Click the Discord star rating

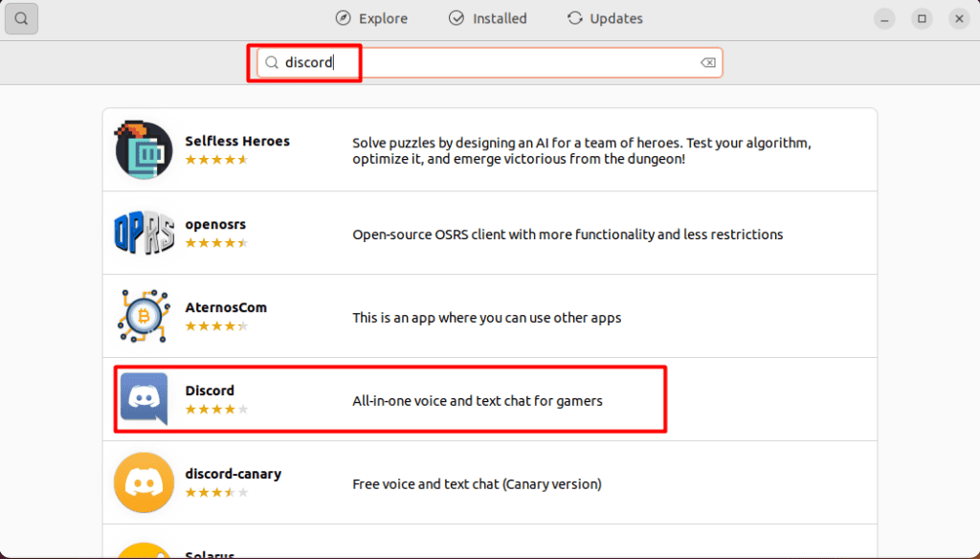[x=217, y=410]
